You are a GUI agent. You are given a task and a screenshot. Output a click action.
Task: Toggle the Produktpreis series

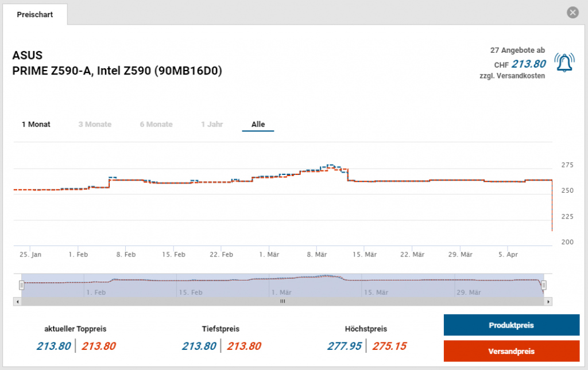(511, 325)
